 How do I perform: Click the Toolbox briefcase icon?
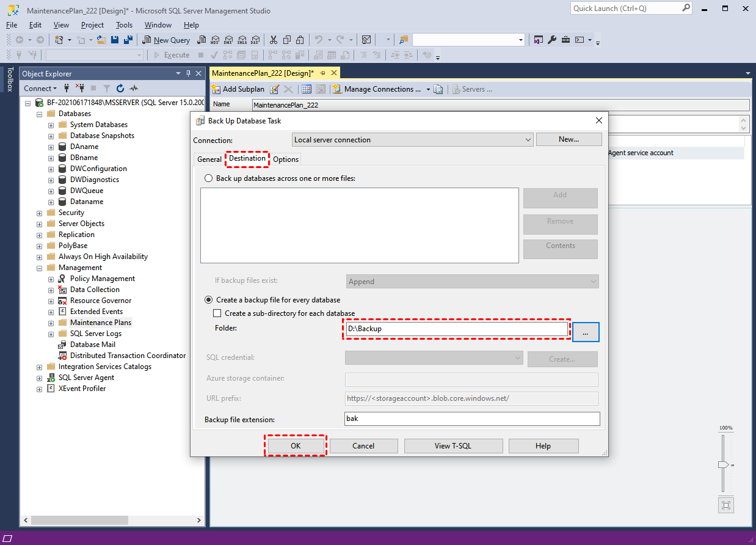(565, 40)
